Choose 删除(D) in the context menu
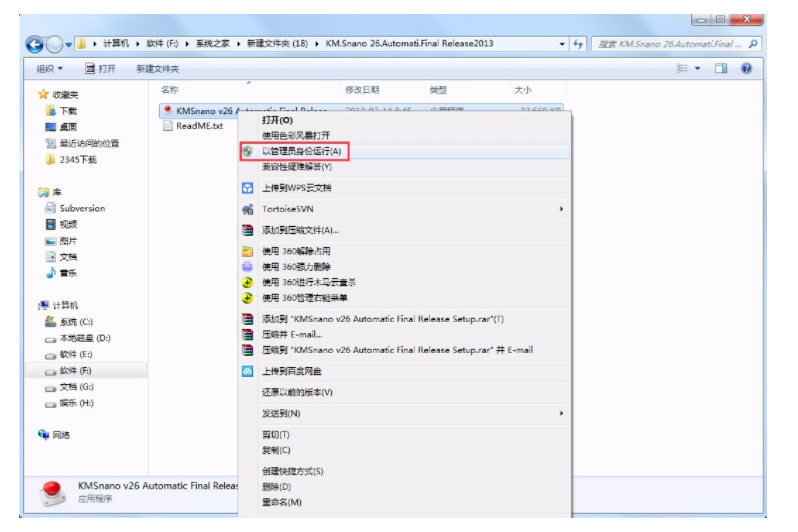 coord(276,486)
